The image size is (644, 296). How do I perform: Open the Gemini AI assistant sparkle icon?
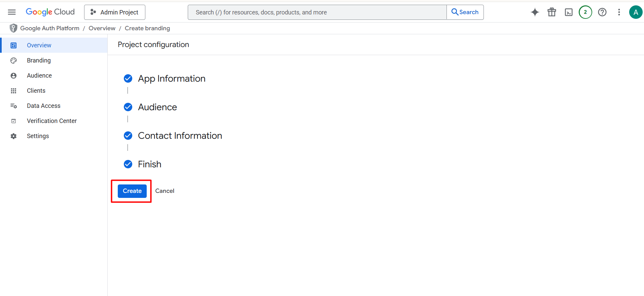tap(535, 12)
